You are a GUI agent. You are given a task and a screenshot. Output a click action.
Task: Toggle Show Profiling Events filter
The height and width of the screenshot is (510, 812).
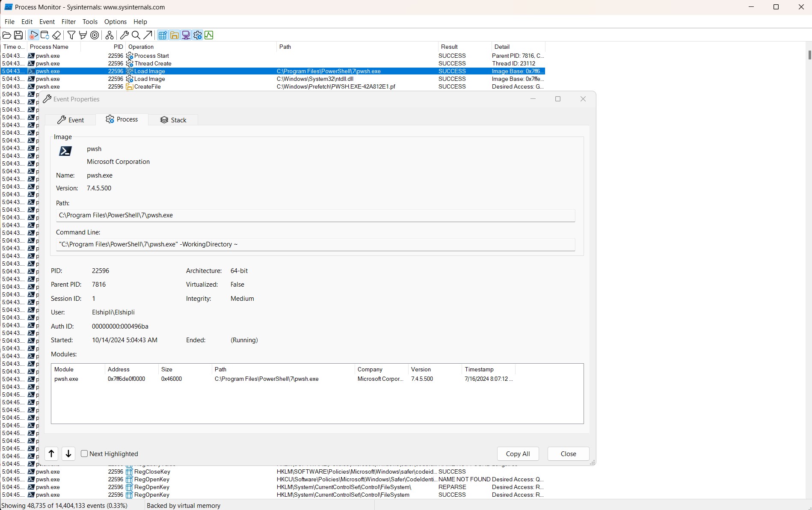(x=209, y=35)
